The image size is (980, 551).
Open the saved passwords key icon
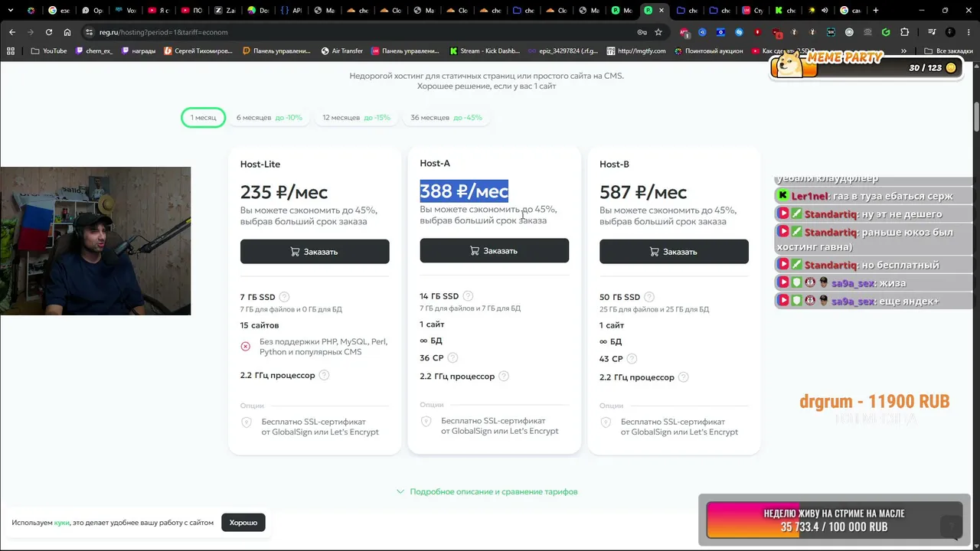point(642,32)
